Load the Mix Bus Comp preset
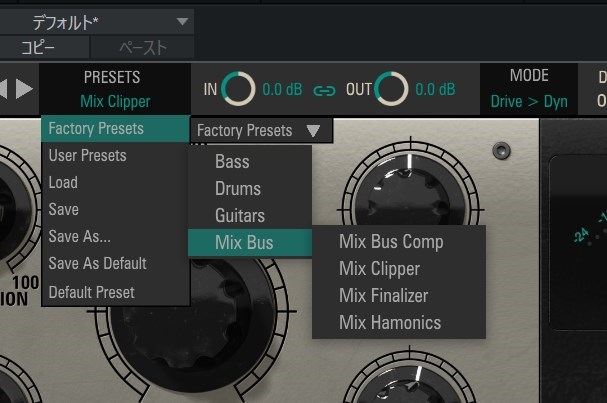 [x=391, y=242]
